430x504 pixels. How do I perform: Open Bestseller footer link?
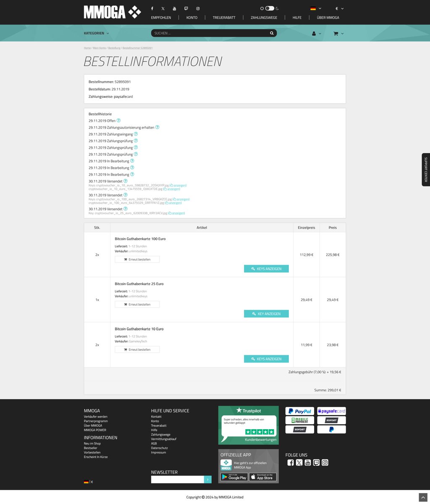91,448
